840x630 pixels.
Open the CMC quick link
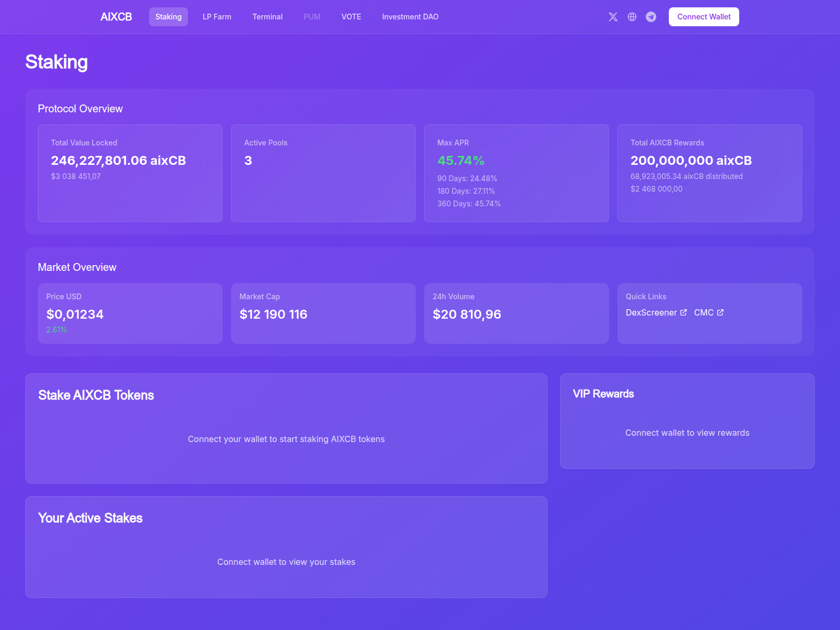(x=709, y=312)
